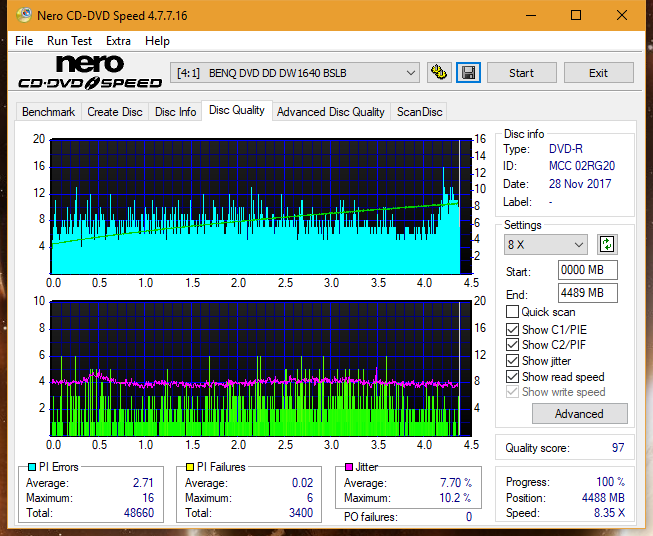Toggle the Quick scan checkbox
Screen dimensions: 653x536
[512, 312]
